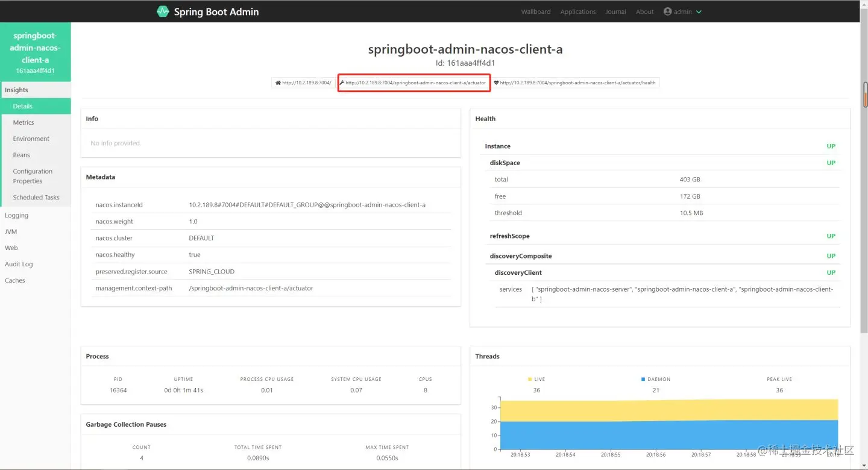Viewport: 868px width, 470px height.
Task: Click the discoveryComposite health row
Action: pos(662,256)
